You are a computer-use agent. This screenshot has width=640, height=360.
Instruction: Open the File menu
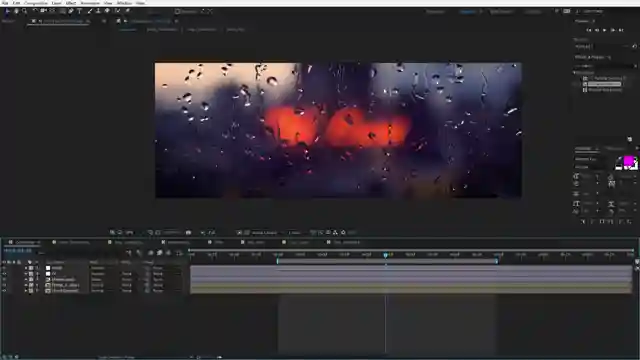click(5, 3)
